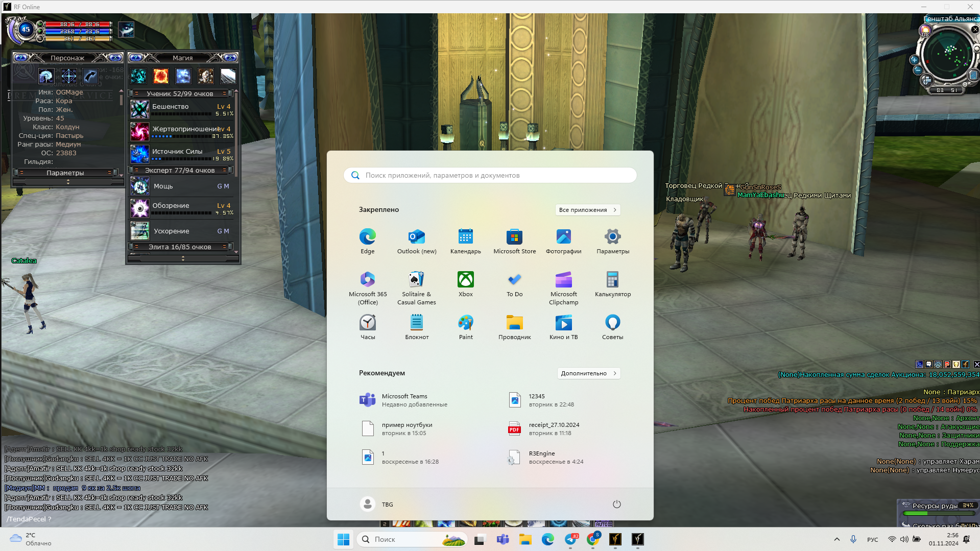Open help in the Магия panel

(x=136, y=58)
